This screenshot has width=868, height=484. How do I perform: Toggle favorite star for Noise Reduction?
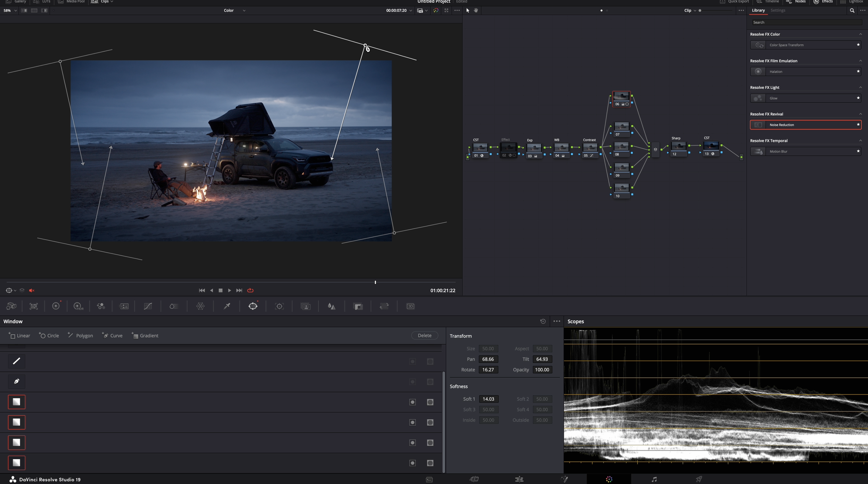click(x=858, y=125)
